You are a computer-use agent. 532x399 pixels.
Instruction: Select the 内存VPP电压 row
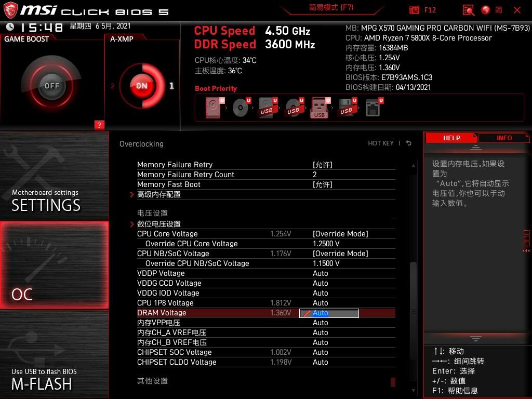coord(266,323)
